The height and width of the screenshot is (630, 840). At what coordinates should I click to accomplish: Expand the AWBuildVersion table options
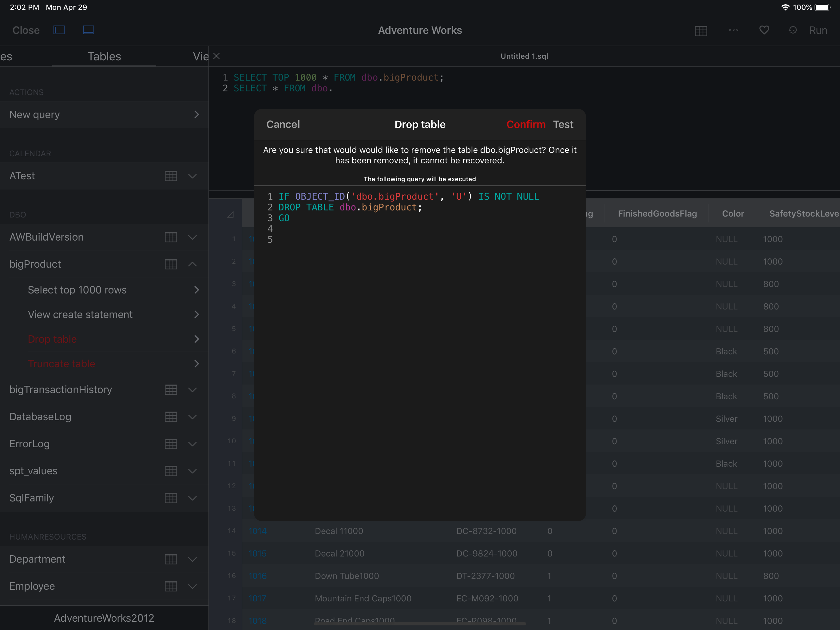click(x=192, y=237)
